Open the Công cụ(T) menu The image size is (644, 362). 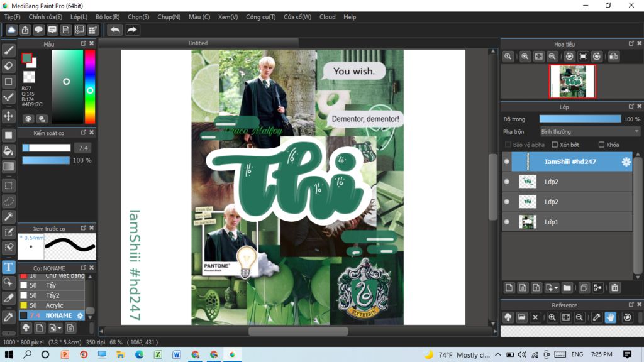pyautogui.click(x=261, y=17)
